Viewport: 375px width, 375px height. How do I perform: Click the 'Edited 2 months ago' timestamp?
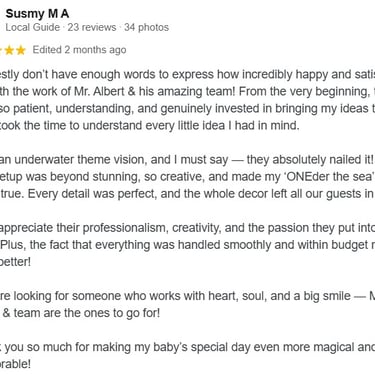[79, 50]
